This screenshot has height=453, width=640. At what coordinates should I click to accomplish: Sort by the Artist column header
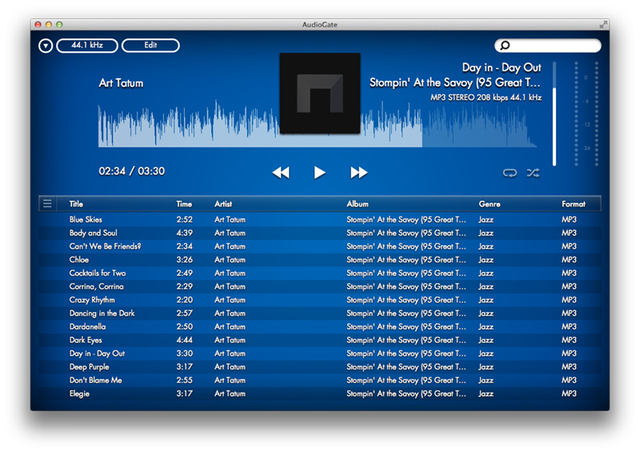tap(223, 204)
